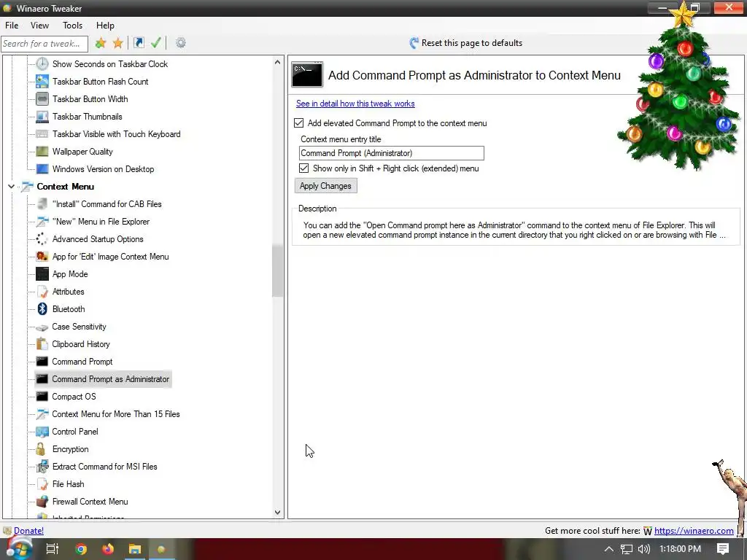This screenshot has width=747, height=560.
Task: Open File Explorer from the taskbar
Action: point(135,549)
